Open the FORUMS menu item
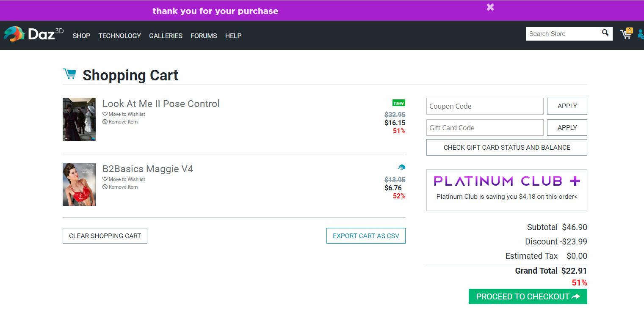 (x=204, y=36)
